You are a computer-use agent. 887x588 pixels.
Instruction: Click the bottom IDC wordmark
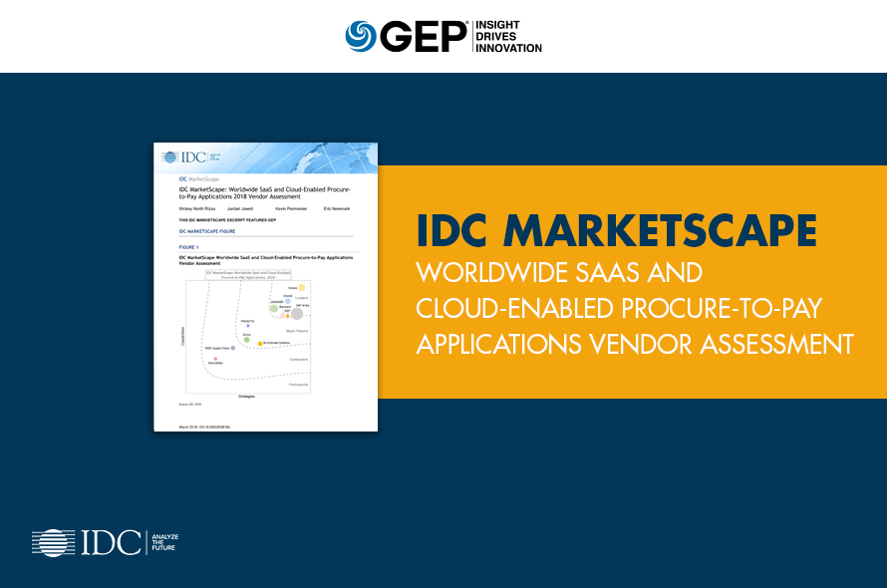point(111,543)
